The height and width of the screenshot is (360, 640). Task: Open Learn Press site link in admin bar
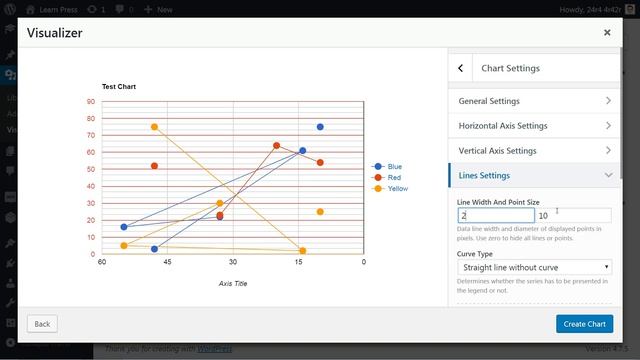(51, 9)
